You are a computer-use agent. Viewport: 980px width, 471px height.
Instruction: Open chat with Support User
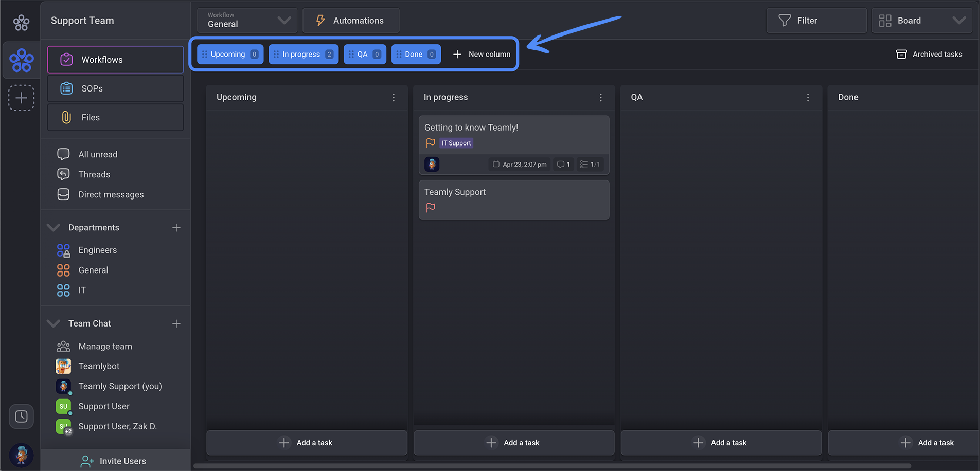[104, 406]
